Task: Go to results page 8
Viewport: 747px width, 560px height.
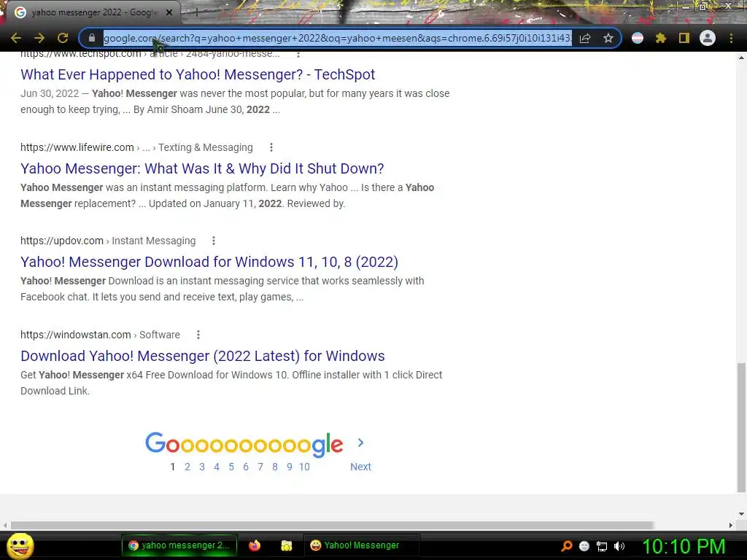Action: tap(275, 467)
